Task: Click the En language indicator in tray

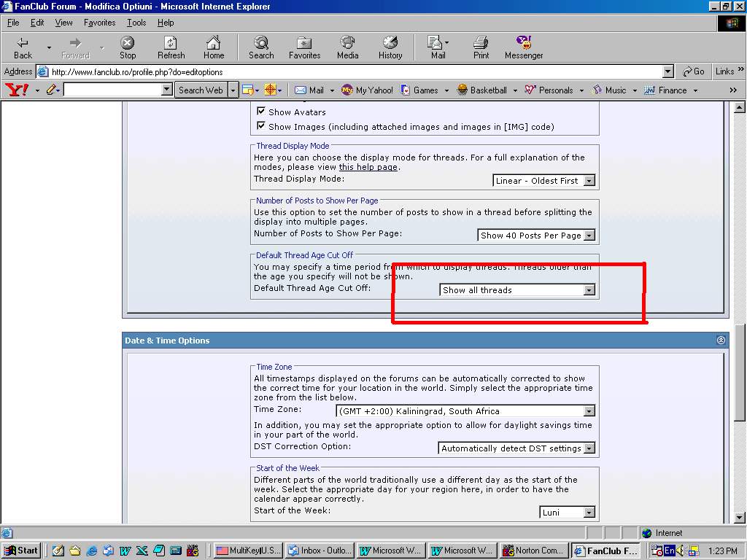Action: (670, 551)
